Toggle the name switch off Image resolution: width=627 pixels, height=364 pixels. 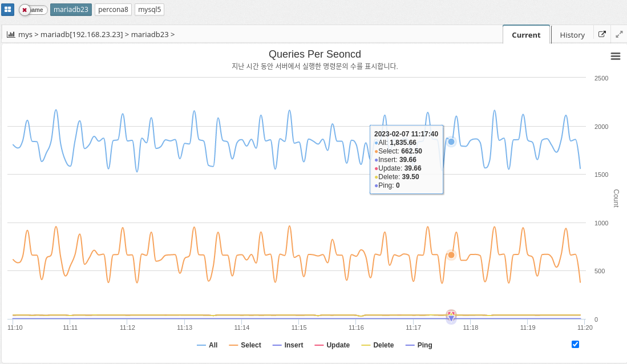pos(33,10)
